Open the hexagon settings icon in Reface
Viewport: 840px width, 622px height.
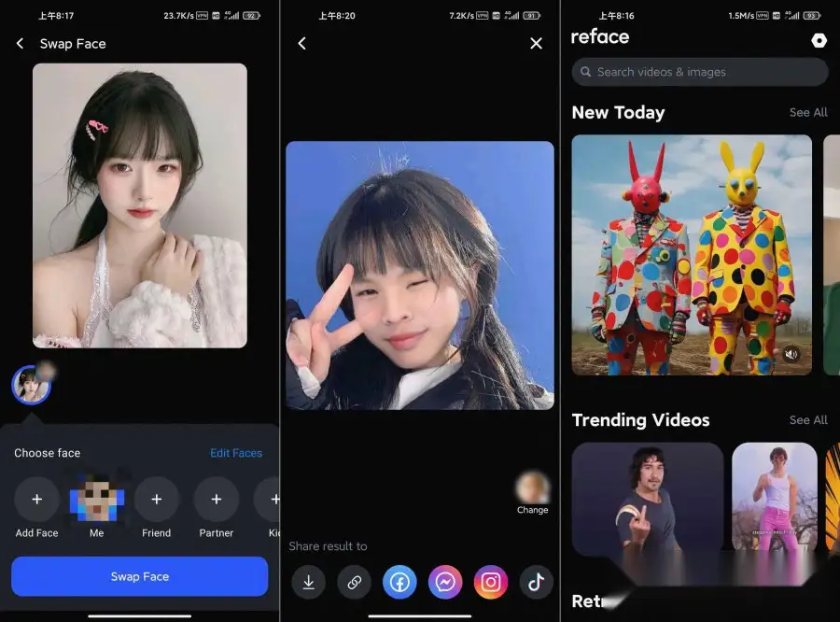[819, 40]
